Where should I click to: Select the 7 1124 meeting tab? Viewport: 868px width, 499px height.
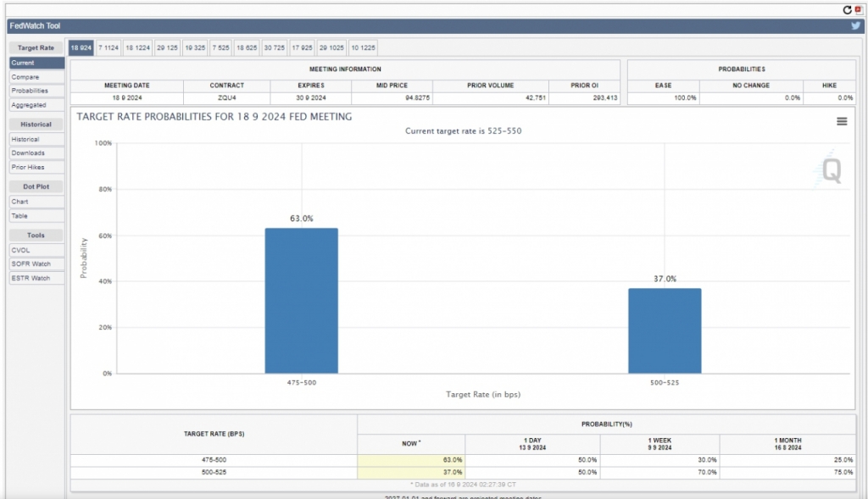(x=108, y=48)
